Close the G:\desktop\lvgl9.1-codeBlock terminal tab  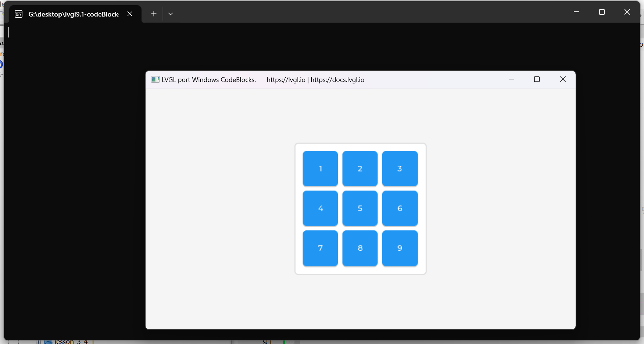(130, 14)
